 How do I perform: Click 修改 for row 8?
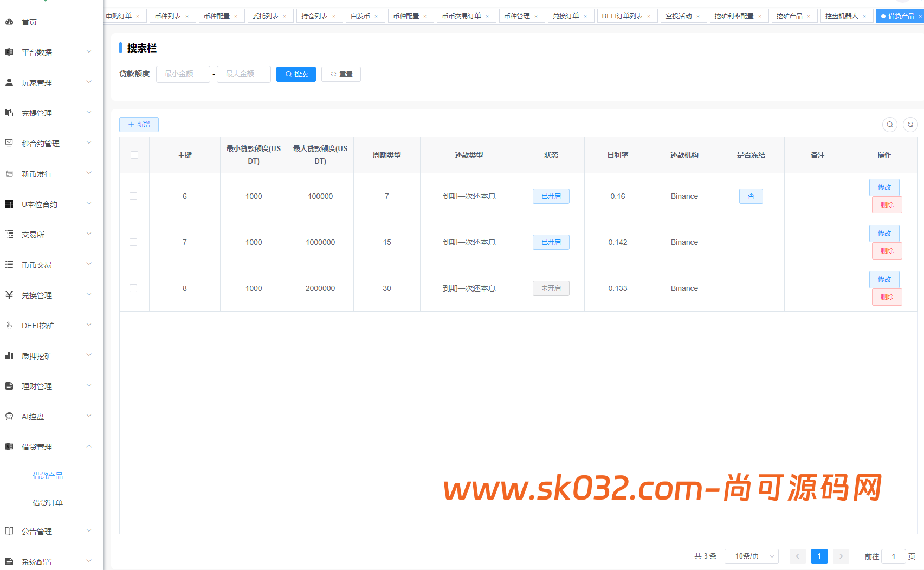884,280
